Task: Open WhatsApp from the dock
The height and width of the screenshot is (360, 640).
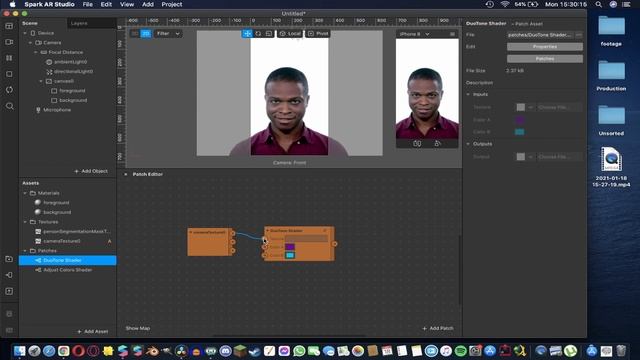Action: (x=299, y=351)
